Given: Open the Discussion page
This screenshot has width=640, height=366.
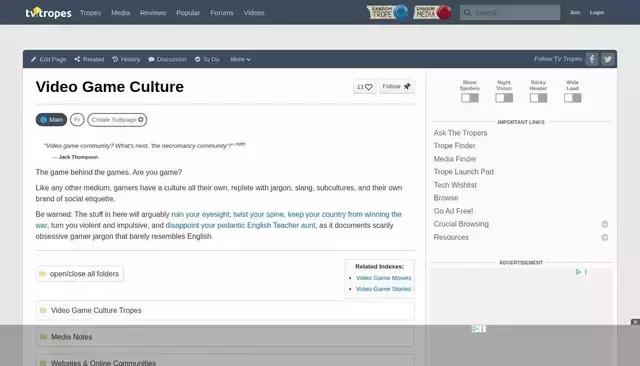Looking at the screenshot, I should click(167, 59).
